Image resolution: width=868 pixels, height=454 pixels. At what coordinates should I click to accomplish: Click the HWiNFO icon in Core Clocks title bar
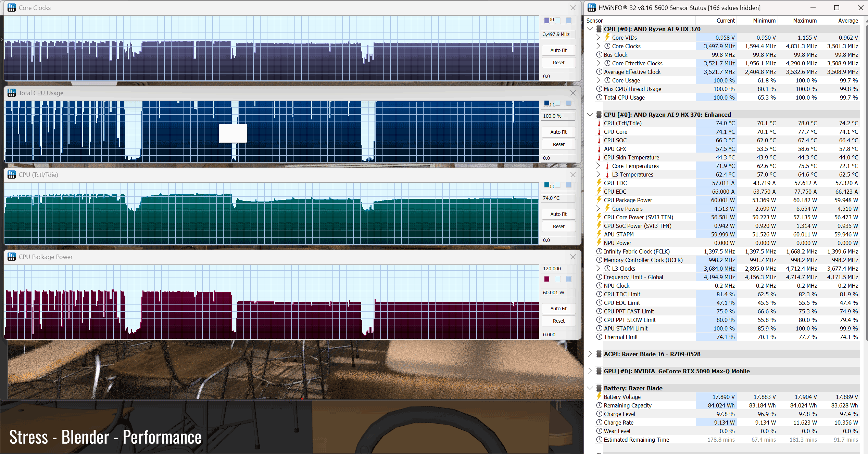[12, 8]
